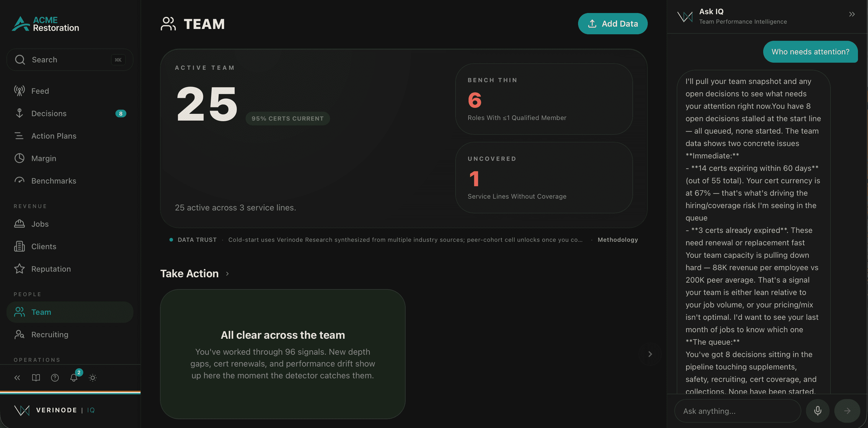
Task: Go to next Take Action card
Action: tap(650, 354)
